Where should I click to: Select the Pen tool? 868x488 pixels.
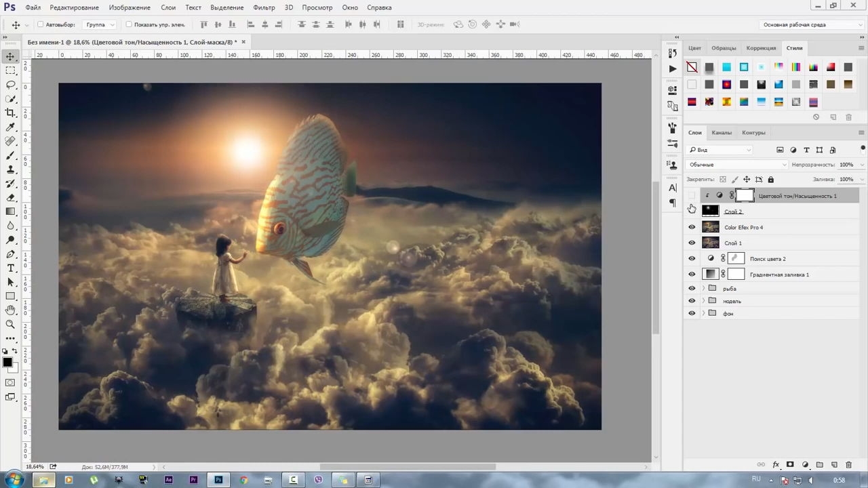pos(10,254)
